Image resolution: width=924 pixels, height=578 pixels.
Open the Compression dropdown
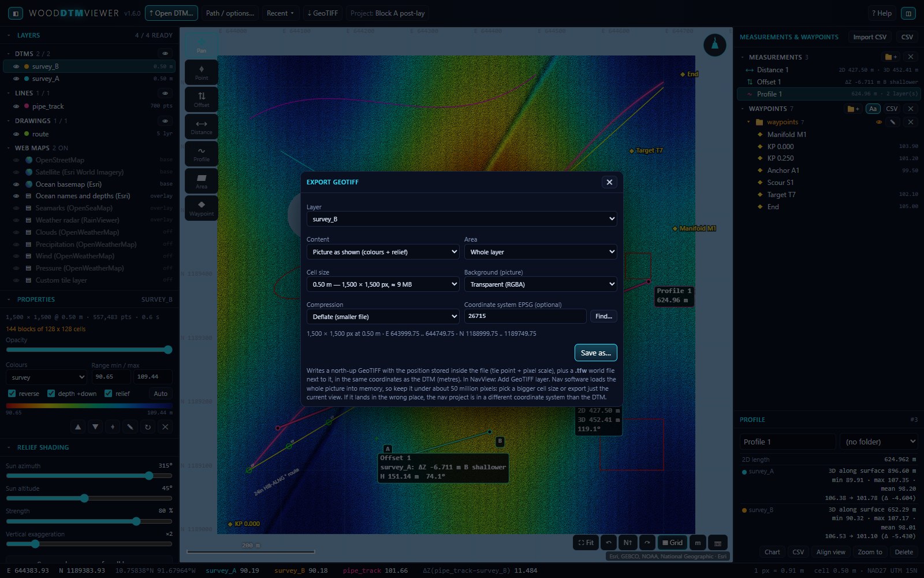tap(383, 317)
